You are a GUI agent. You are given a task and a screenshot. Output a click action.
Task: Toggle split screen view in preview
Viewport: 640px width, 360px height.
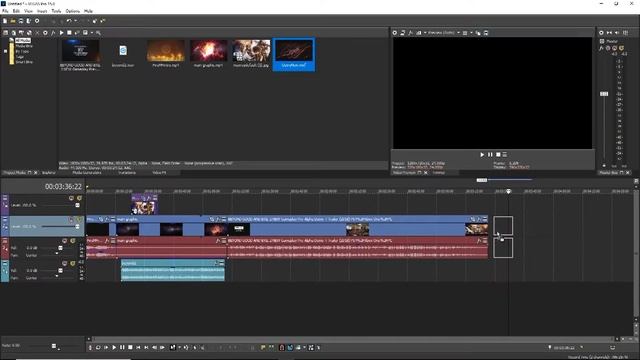click(418, 33)
